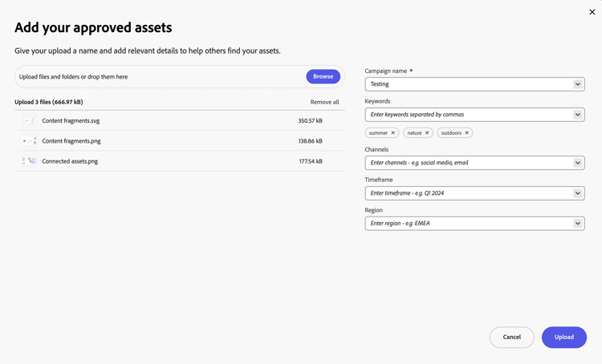
Task: Click the file upload drop zone
Action: 180,76
